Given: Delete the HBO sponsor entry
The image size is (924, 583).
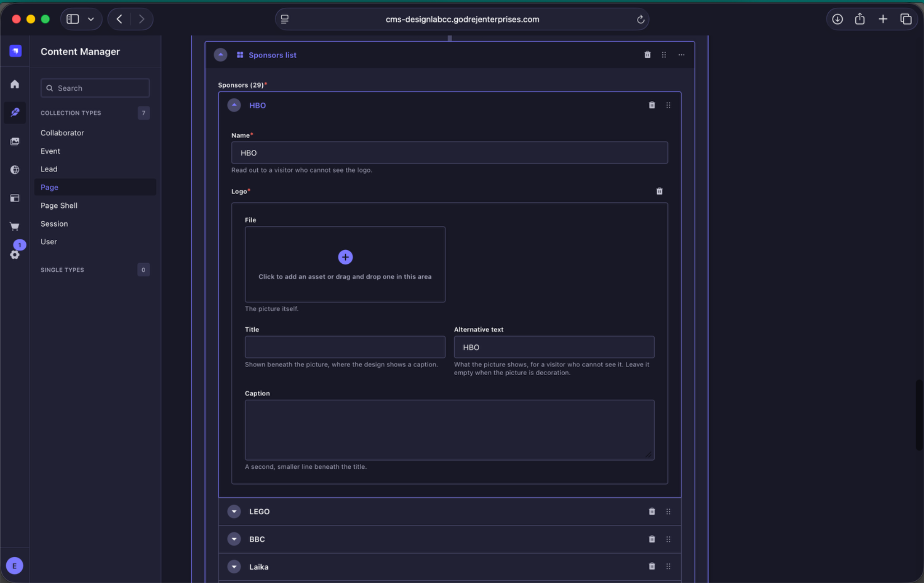Looking at the screenshot, I should coord(652,105).
